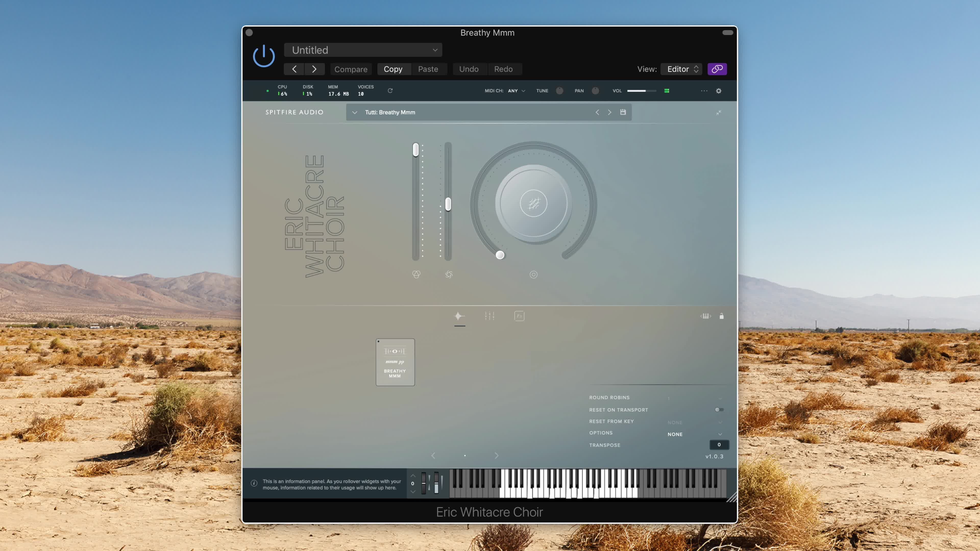Select the Breathy Mmm technique tile

click(x=395, y=362)
